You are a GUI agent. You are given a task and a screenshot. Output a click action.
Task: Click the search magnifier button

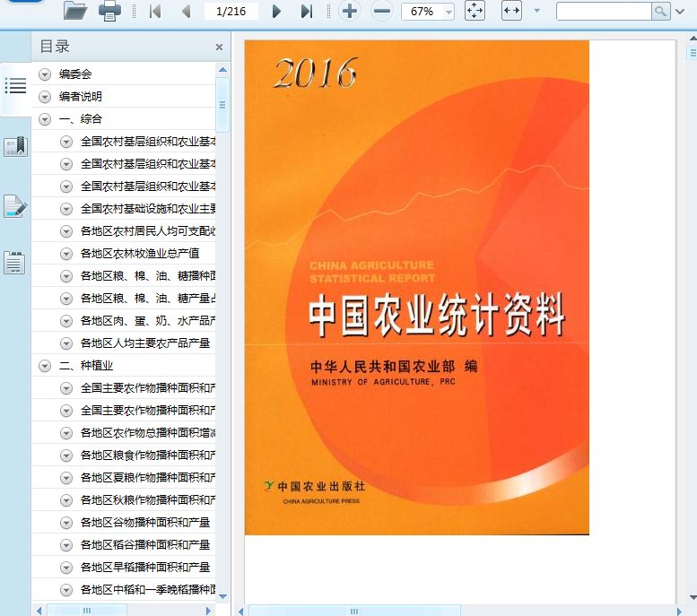[660, 12]
